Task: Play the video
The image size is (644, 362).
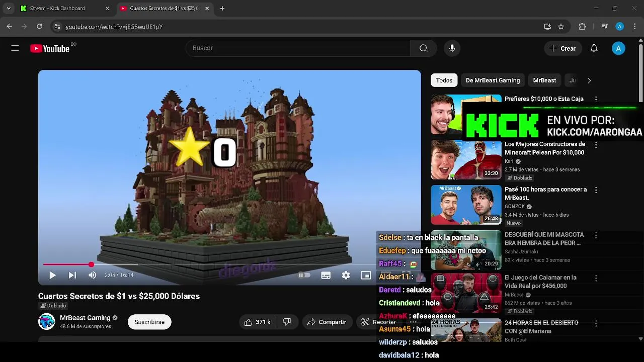Action: click(52, 275)
